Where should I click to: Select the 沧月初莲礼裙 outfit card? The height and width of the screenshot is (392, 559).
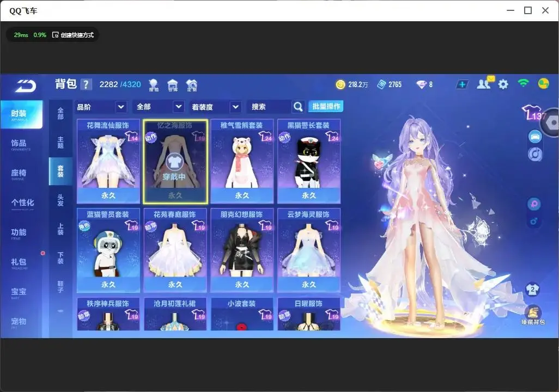175,314
